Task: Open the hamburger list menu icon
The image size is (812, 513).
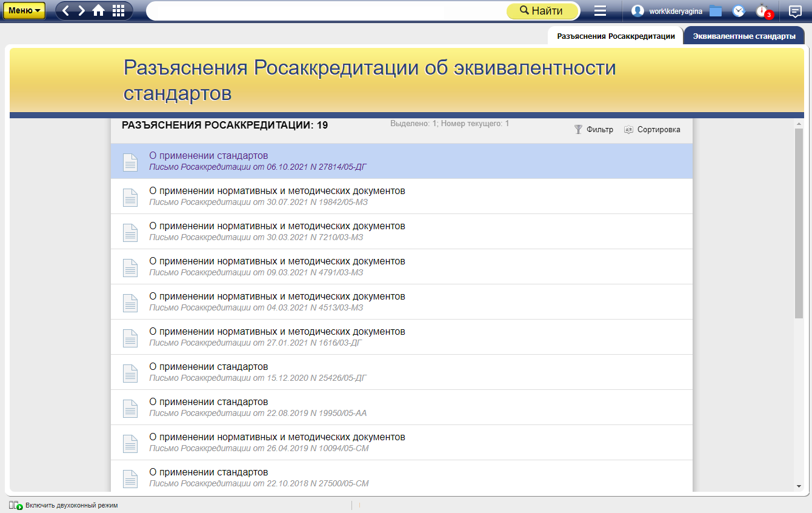Action: pyautogui.click(x=600, y=11)
